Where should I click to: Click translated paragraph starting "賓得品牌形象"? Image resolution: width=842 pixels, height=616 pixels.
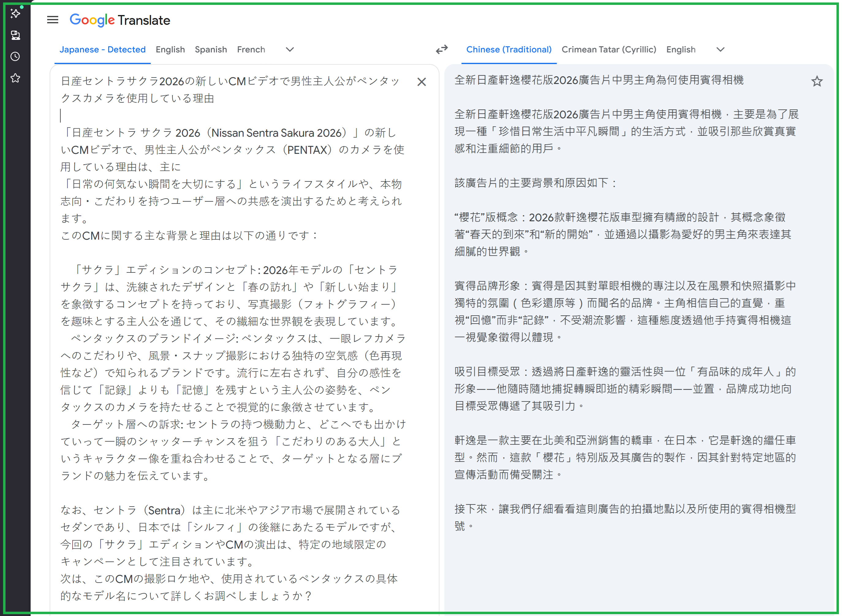click(625, 311)
